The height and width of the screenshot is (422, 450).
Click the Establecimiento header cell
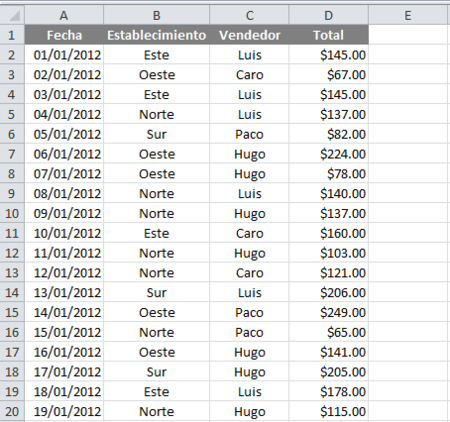(156, 35)
